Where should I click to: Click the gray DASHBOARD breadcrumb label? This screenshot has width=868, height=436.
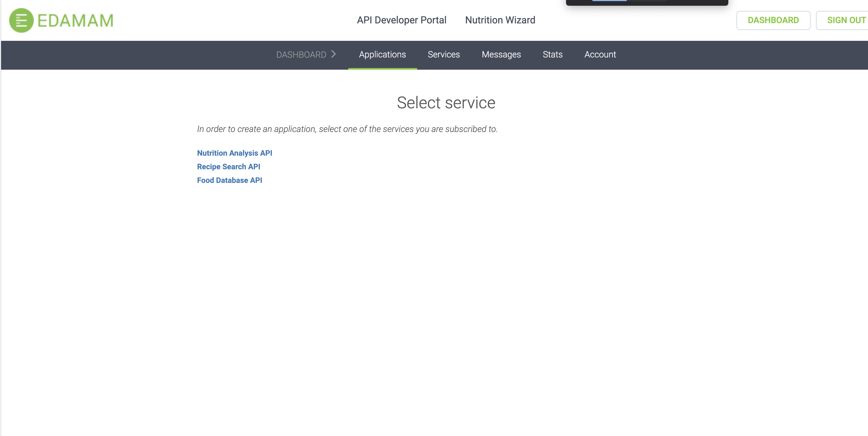(301, 55)
